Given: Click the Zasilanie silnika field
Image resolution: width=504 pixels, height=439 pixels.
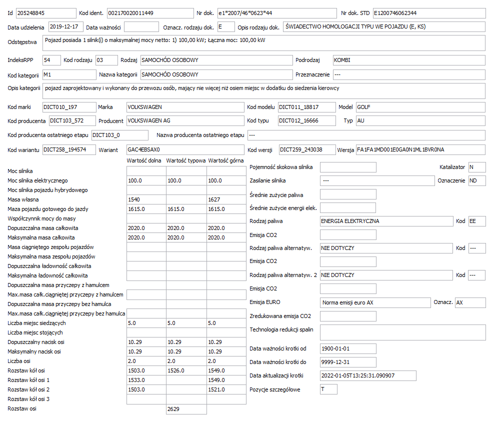Looking at the screenshot, I should tap(377, 180).
